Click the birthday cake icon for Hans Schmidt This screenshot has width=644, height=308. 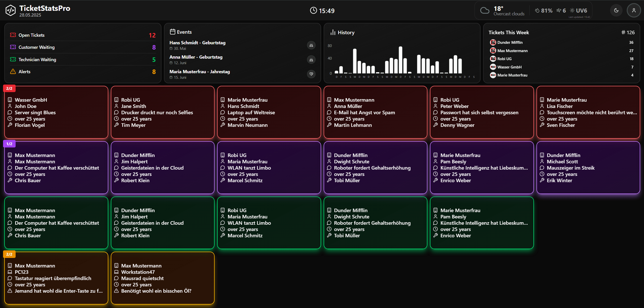point(311,45)
